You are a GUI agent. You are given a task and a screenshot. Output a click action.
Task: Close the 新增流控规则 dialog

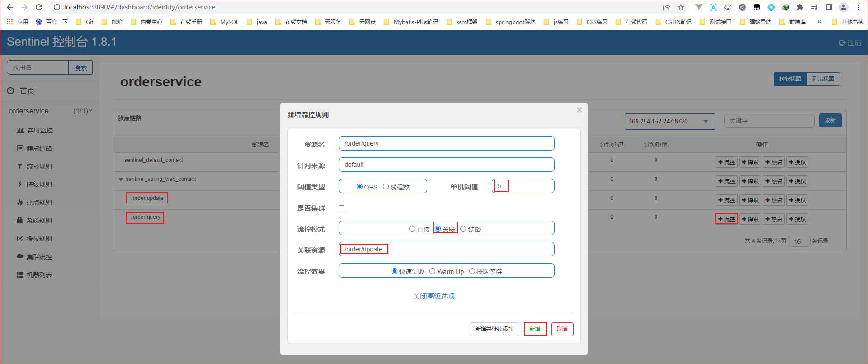(580, 110)
